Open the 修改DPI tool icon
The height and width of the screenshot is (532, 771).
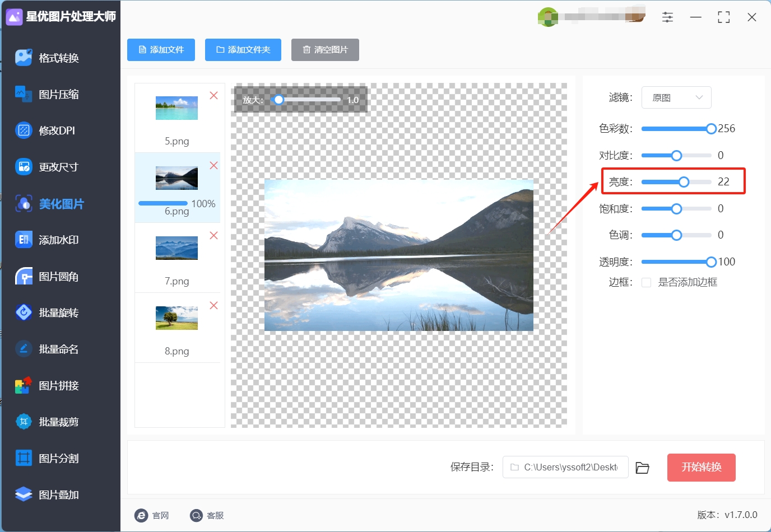pos(24,130)
